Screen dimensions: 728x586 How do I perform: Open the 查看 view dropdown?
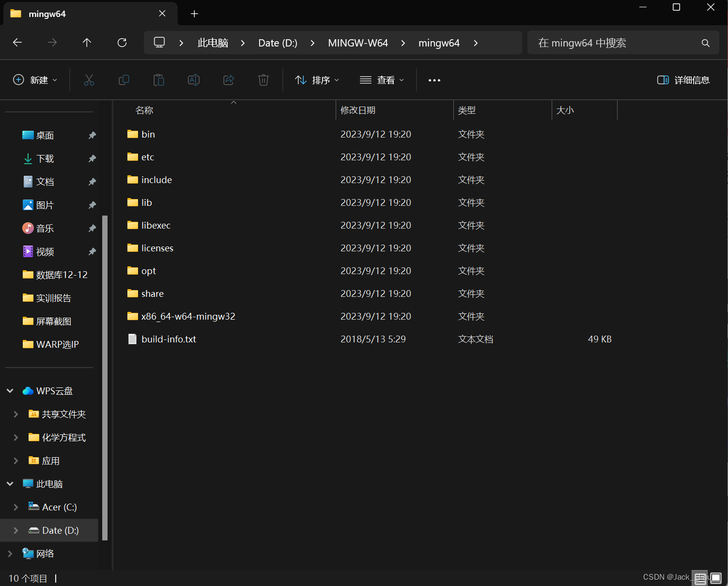click(x=382, y=80)
